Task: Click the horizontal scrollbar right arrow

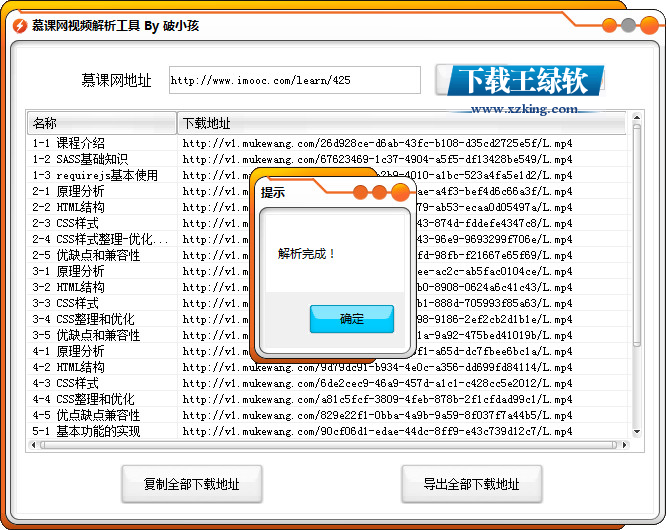Action: pyautogui.click(x=624, y=445)
